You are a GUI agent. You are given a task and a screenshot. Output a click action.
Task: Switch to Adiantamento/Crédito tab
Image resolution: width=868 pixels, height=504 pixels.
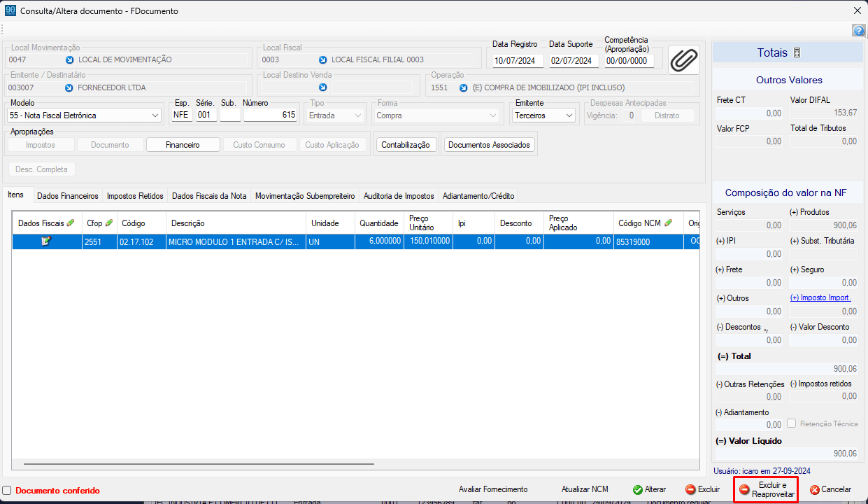pos(478,196)
